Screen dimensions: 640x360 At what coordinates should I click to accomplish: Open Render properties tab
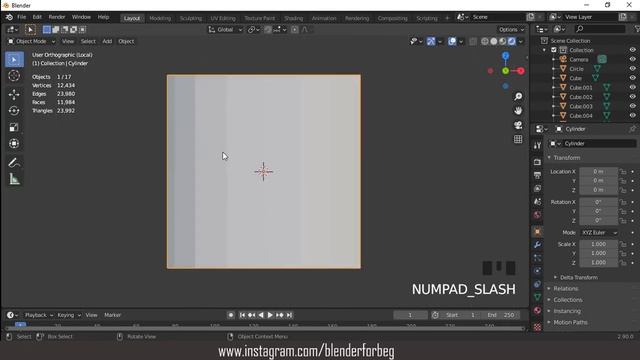point(537,162)
